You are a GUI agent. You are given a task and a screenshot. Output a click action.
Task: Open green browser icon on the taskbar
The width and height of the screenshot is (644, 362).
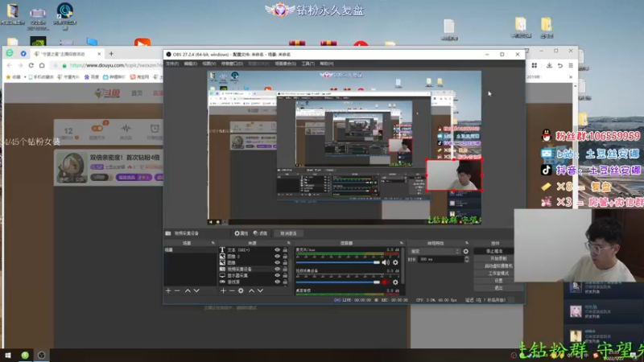coord(25,356)
